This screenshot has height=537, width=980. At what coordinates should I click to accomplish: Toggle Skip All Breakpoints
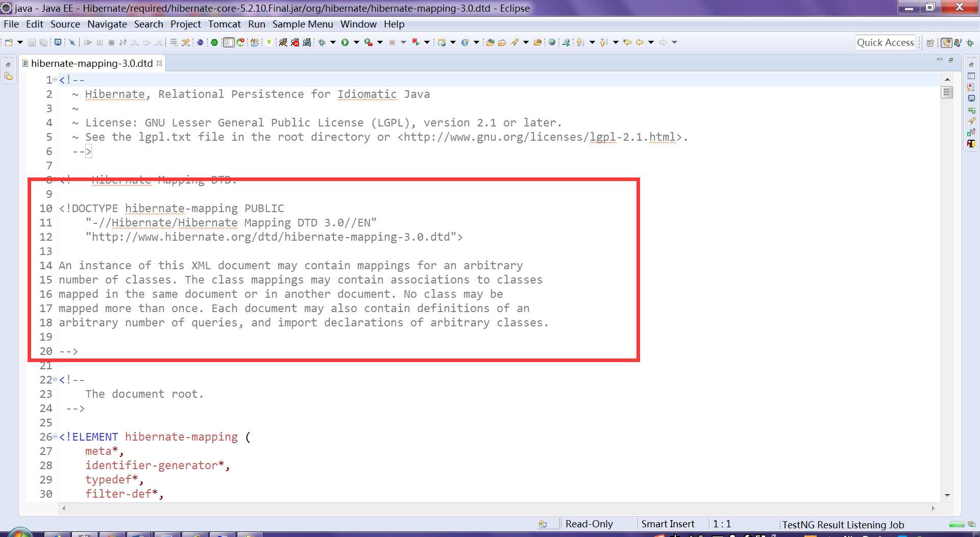(72, 42)
